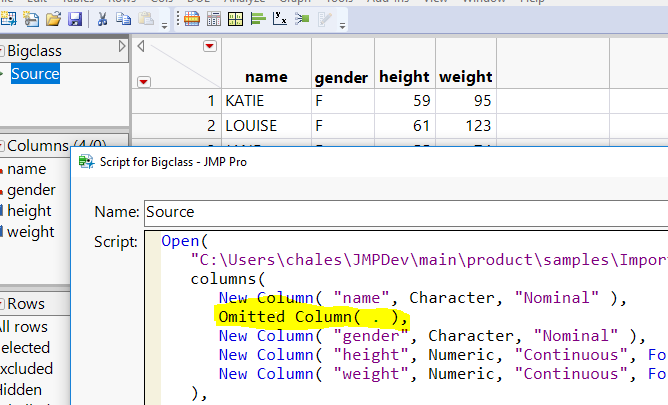This screenshot has height=405, width=668.
Task: Click the gender cell F in KATIE's row
Action: (x=343, y=101)
